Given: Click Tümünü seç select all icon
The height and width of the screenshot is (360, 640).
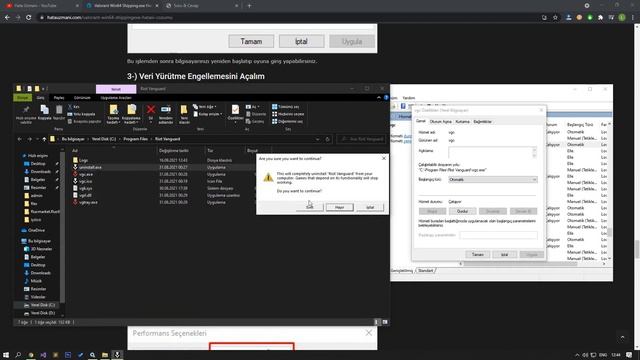Looking at the screenshot, I should tap(274, 107).
